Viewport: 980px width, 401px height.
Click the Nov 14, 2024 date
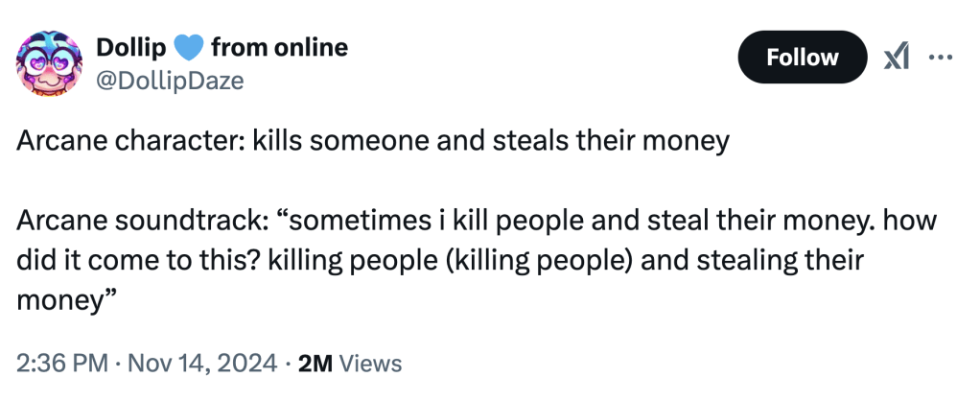tap(195, 364)
